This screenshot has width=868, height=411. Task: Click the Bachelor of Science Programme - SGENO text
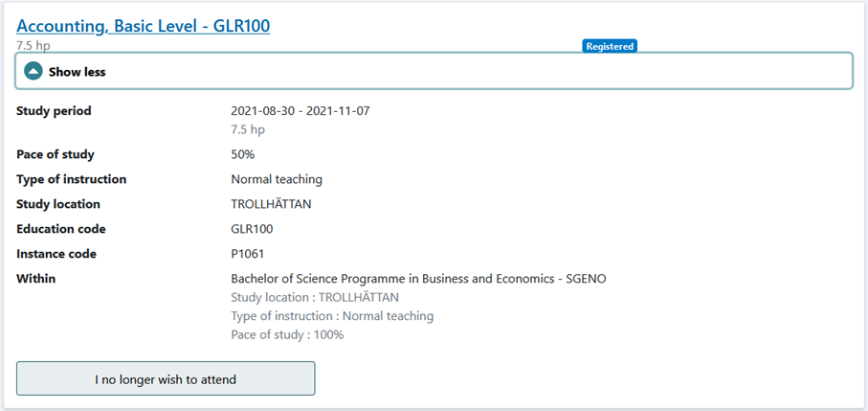418,279
